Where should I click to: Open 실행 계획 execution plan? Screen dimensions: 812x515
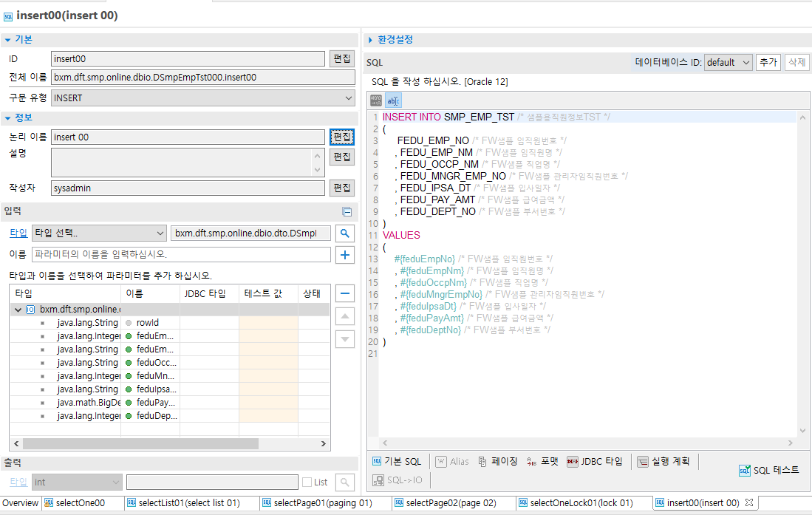pyautogui.click(x=663, y=461)
